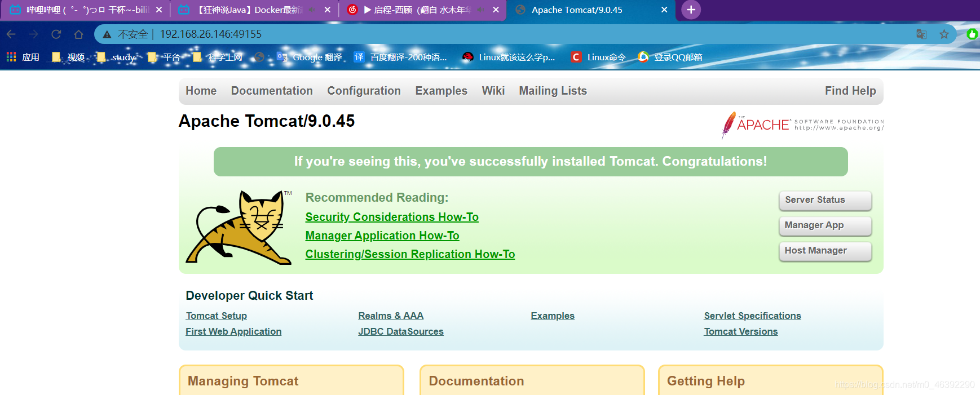This screenshot has height=395, width=980.
Task: Click the Tomcat cat mascot image
Action: 239,227
